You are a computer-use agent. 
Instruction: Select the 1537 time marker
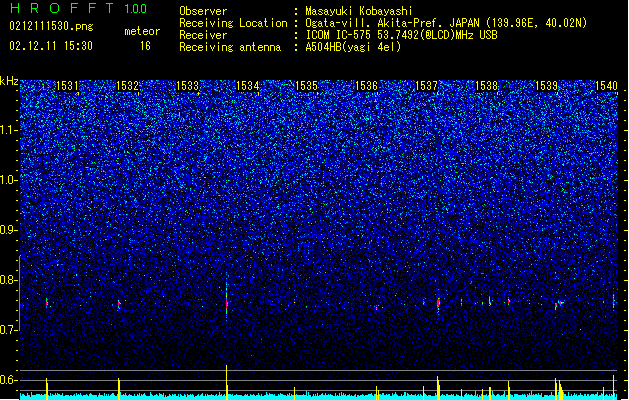[x=426, y=86]
